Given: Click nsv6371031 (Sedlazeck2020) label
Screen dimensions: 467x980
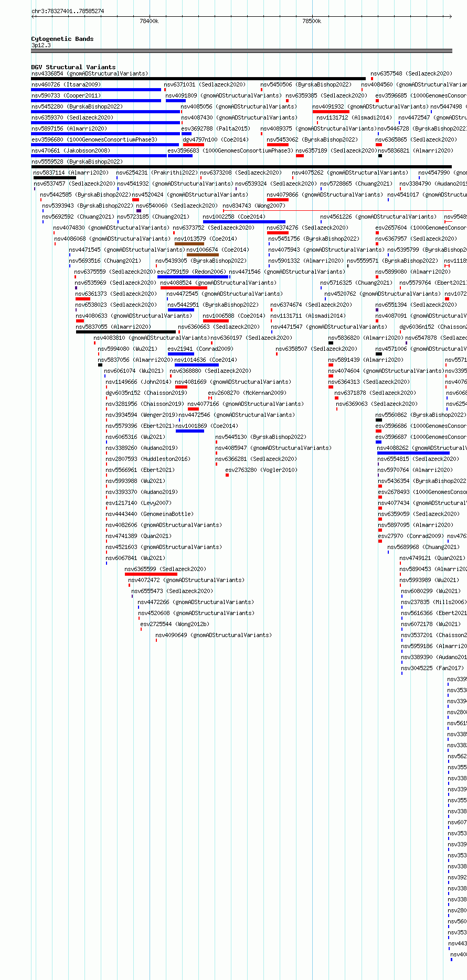Looking at the screenshot, I should coord(205,84).
